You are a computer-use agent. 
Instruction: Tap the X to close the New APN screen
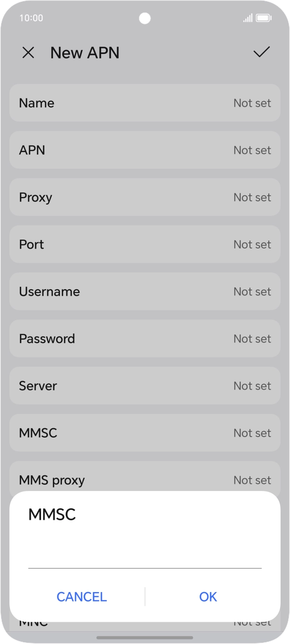[x=28, y=52]
